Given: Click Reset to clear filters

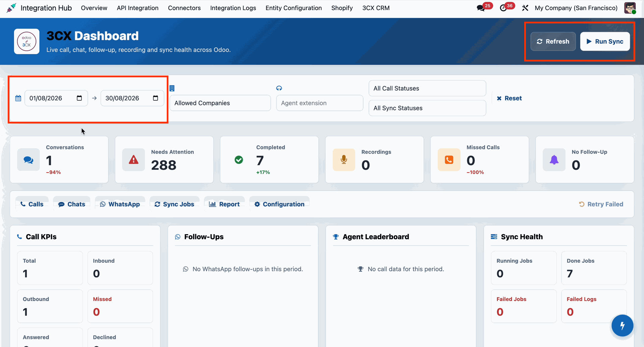Looking at the screenshot, I should click(x=509, y=98).
